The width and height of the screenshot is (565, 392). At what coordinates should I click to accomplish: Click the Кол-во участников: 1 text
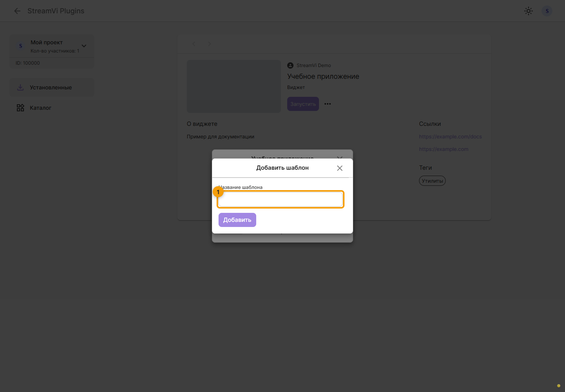coord(55,51)
